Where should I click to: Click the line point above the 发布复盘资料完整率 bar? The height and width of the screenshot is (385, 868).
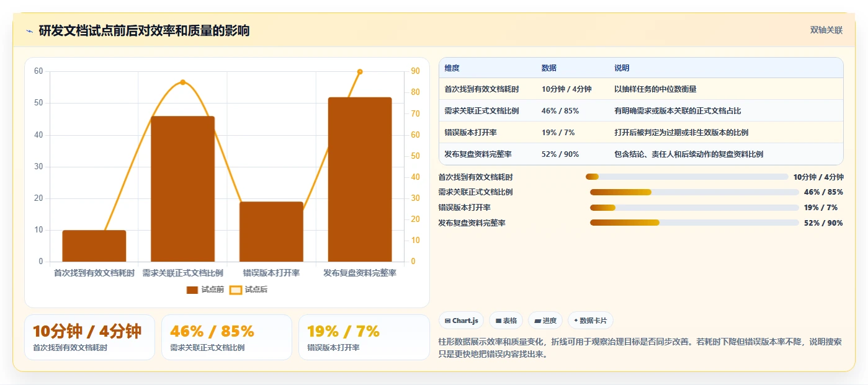tap(360, 71)
